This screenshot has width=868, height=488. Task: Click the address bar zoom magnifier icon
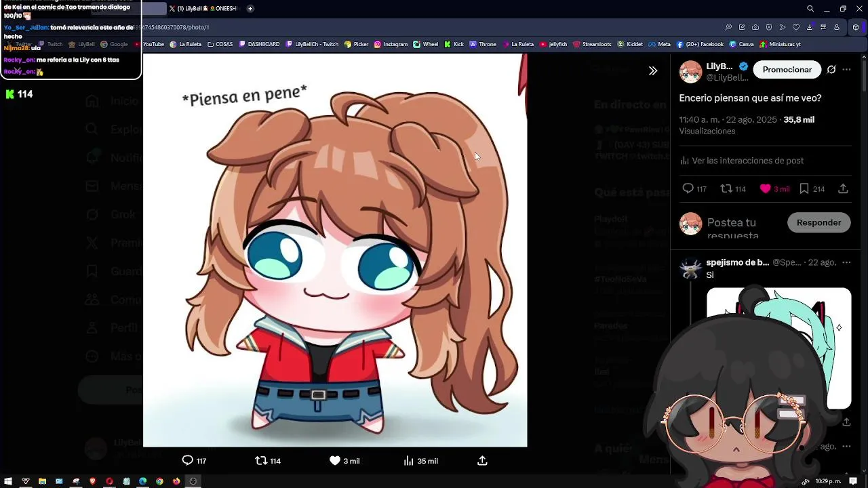728,27
